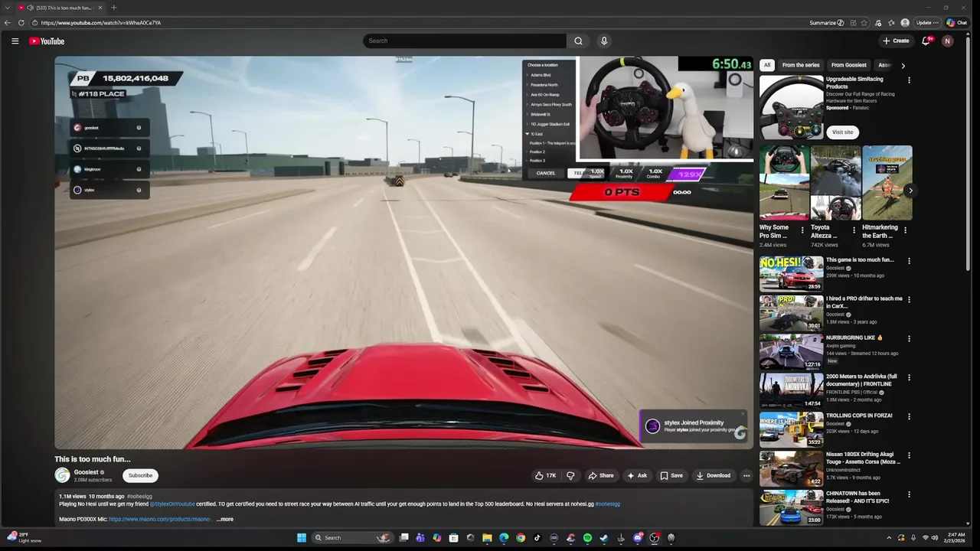Open Copilot Chat in browser
Screen dimensions: 980x551
[957, 23]
